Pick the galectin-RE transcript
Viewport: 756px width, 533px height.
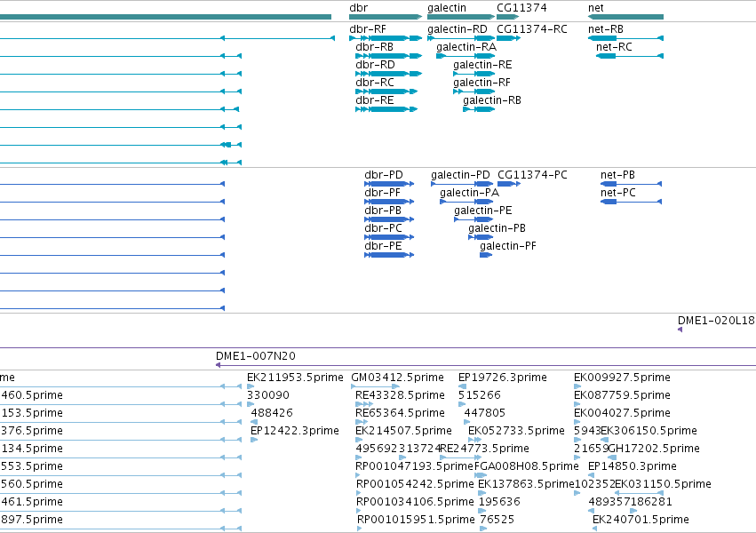(474, 74)
